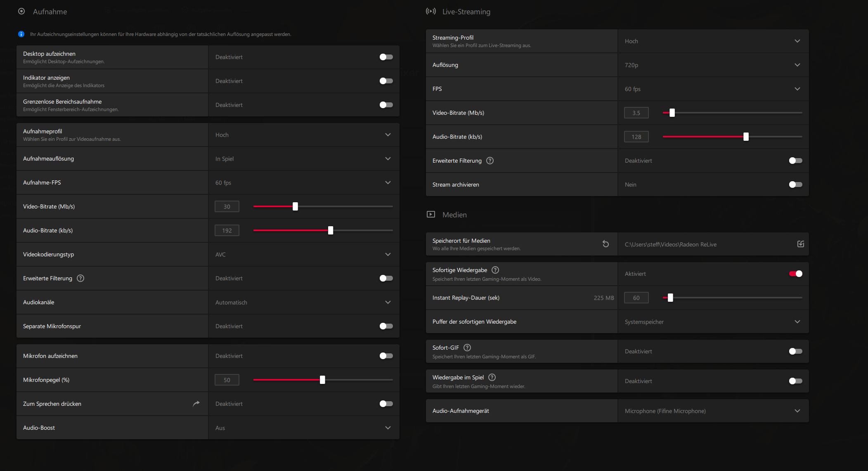The width and height of the screenshot is (868, 471).
Task: Click help icon next to recording Erweiterte Filterung
Action: click(80, 278)
